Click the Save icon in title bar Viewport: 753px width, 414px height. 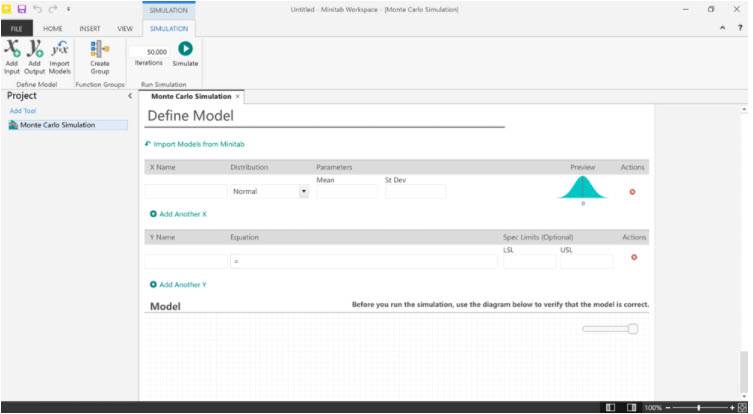tap(22, 9)
